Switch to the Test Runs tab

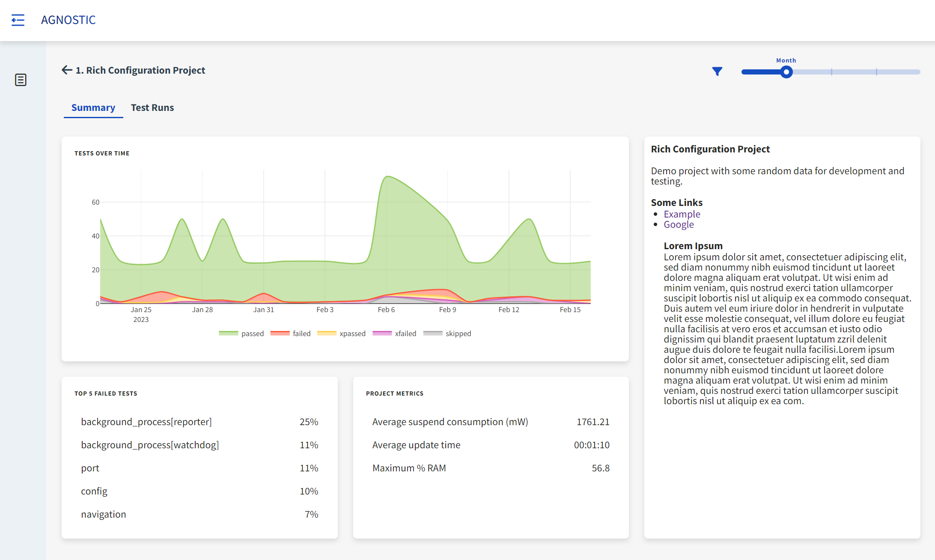point(152,107)
